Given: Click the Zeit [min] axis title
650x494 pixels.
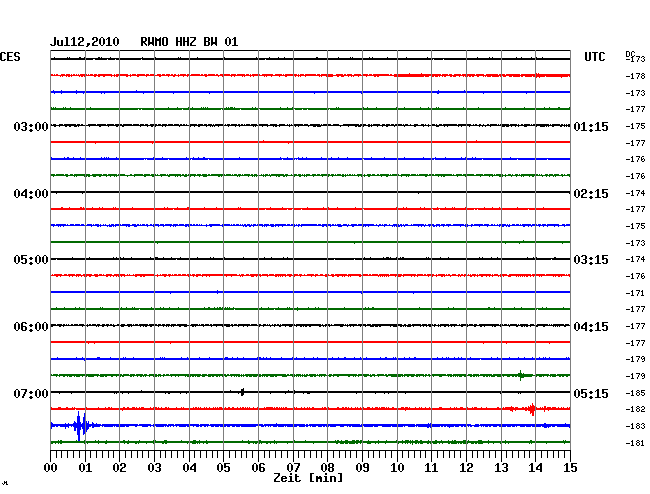Looking at the screenshot, I should (308, 478).
